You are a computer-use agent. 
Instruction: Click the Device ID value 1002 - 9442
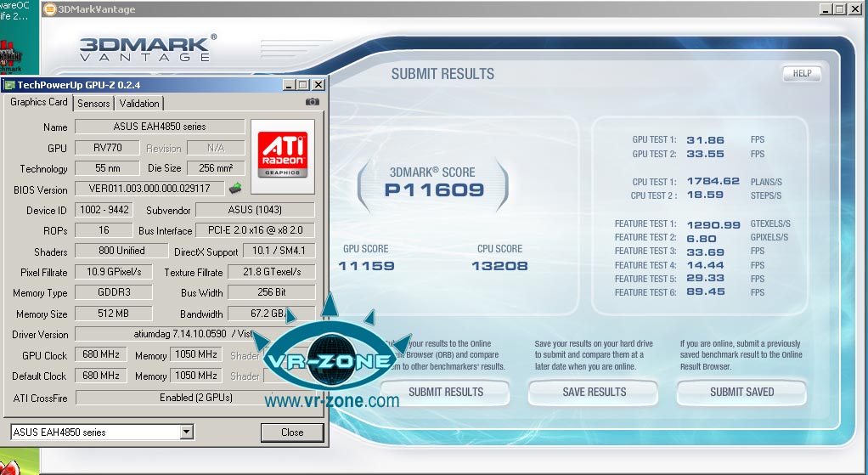104,210
